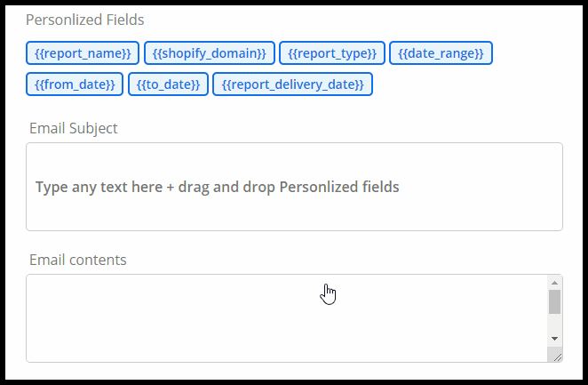Click the "Email contents" label
588x385 pixels.
(77, 260)
